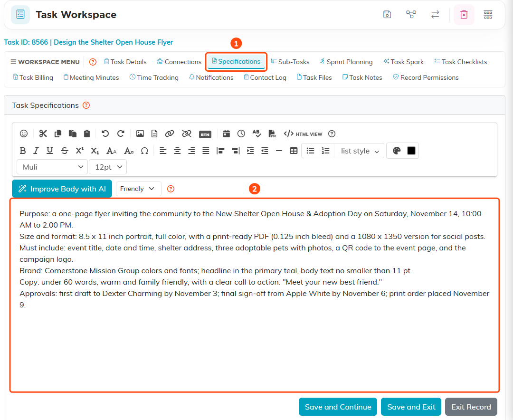
Task: Toggle numbered list
Action: coord(325,151)
